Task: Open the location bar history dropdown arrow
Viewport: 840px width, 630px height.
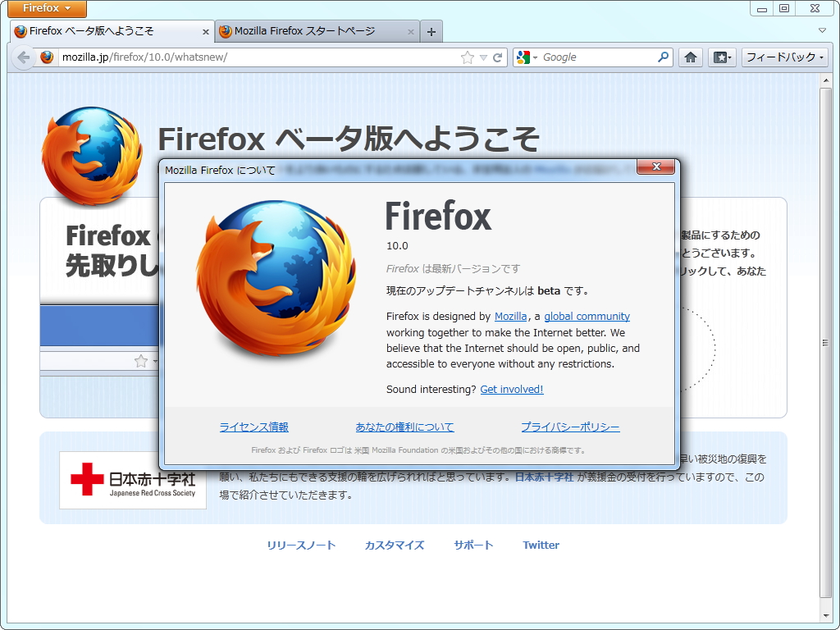Action: [482, 57]
